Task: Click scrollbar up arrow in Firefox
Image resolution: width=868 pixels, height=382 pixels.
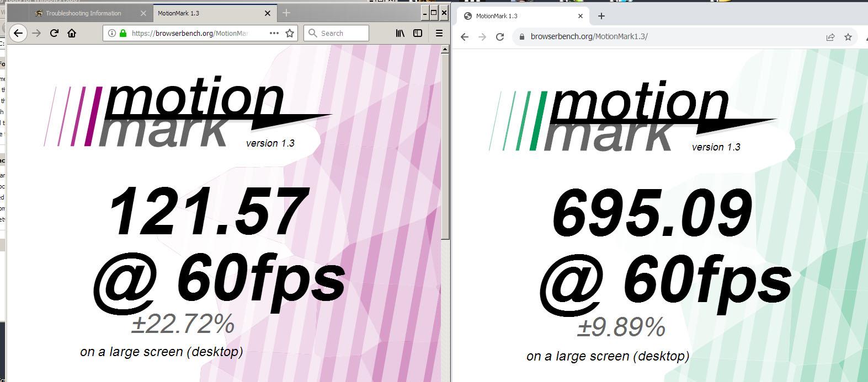Action: [445, 50]
